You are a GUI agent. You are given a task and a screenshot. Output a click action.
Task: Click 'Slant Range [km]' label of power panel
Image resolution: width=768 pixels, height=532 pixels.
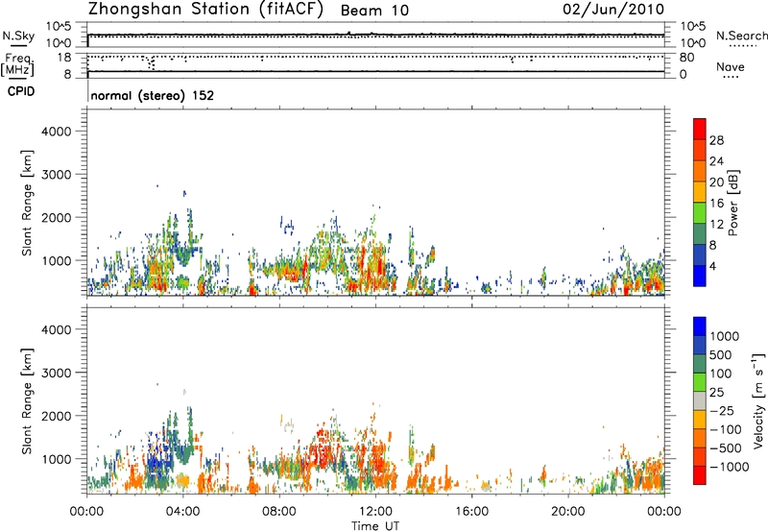(x=26, y=204)
